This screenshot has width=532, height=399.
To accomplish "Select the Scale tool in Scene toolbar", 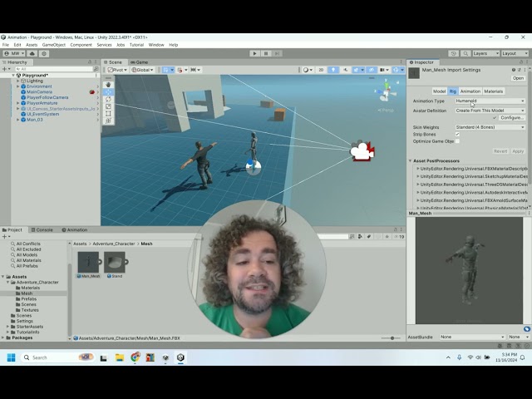I will pos(109,106).
